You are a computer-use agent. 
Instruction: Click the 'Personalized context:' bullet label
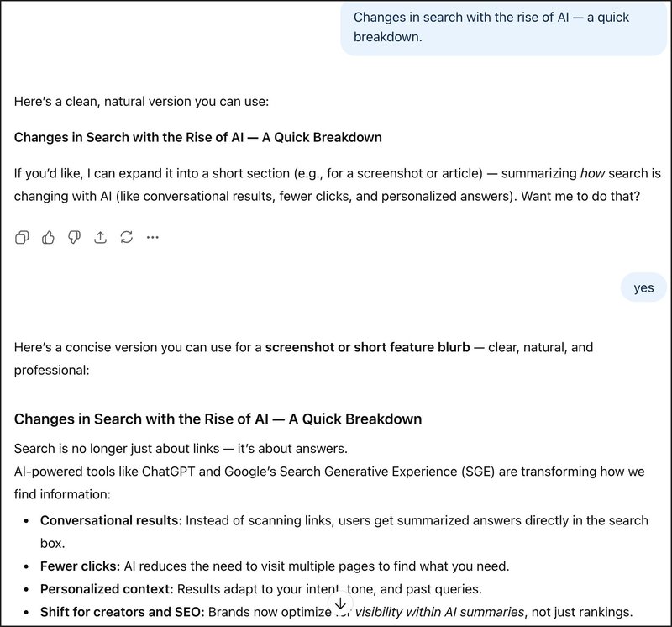[107, 588]
